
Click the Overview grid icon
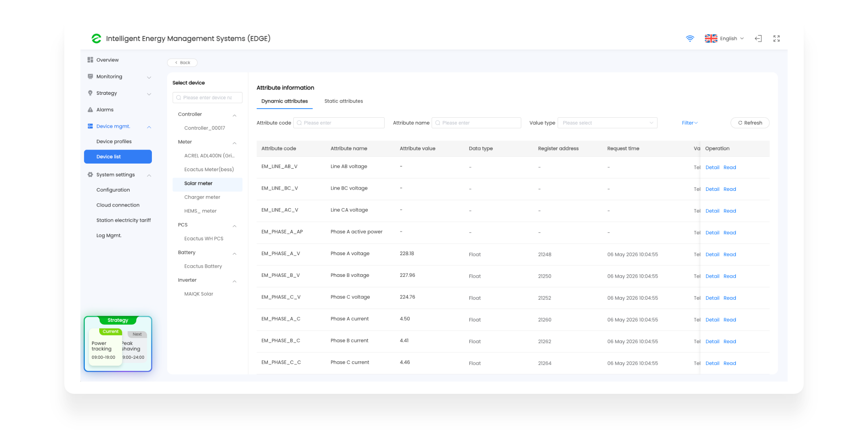[90, 60]
